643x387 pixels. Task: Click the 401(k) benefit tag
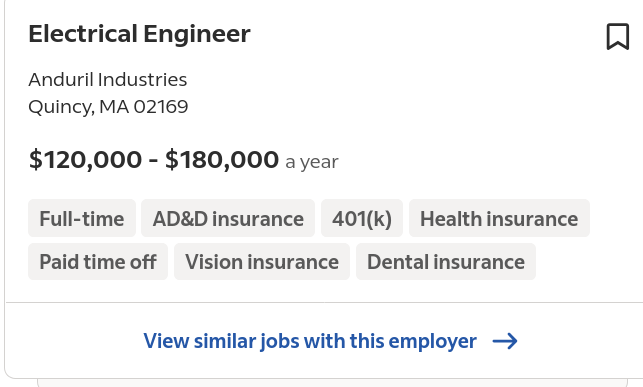(x=362, y=219)
